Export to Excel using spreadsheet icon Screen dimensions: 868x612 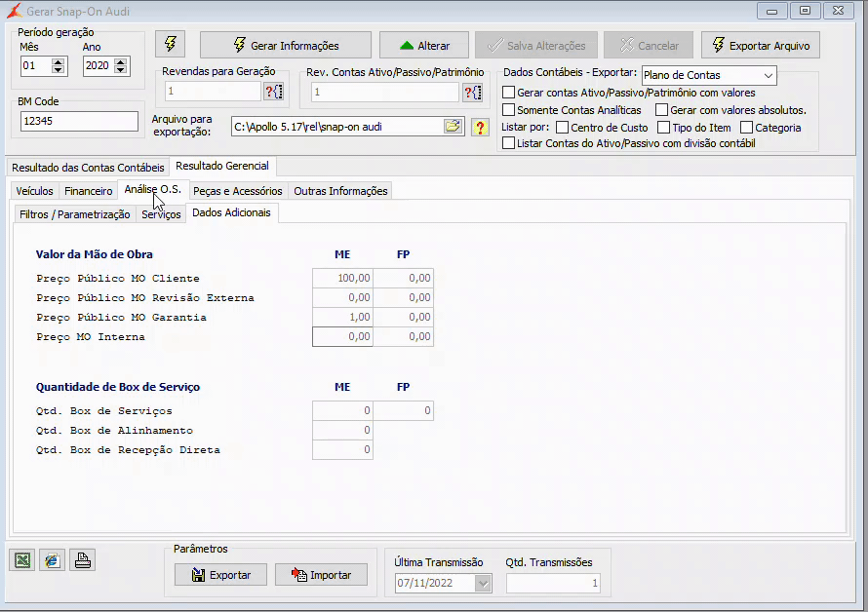[x=22, y=560]
